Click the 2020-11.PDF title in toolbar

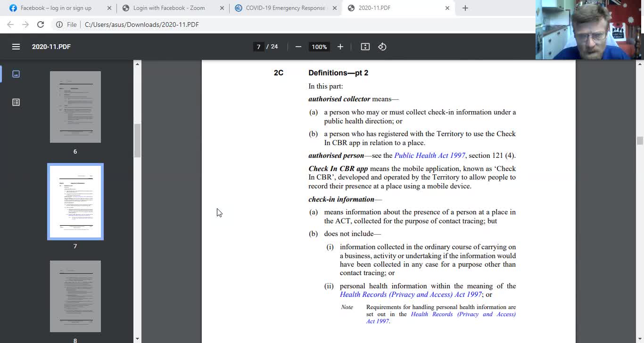(51, 47)
